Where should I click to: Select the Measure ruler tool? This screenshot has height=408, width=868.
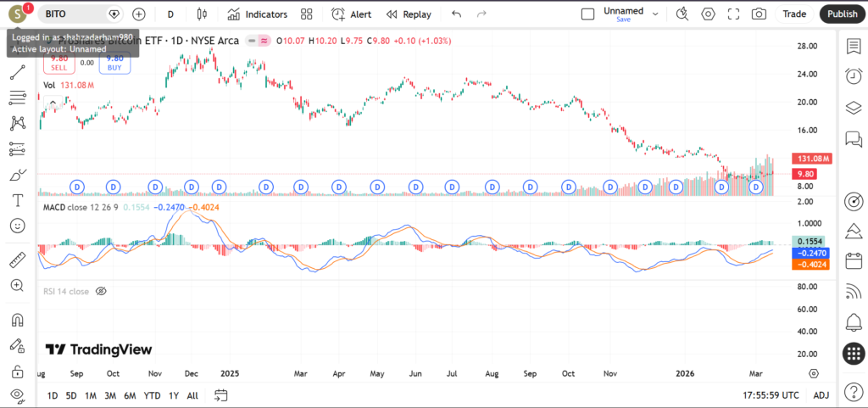point(17,260)
